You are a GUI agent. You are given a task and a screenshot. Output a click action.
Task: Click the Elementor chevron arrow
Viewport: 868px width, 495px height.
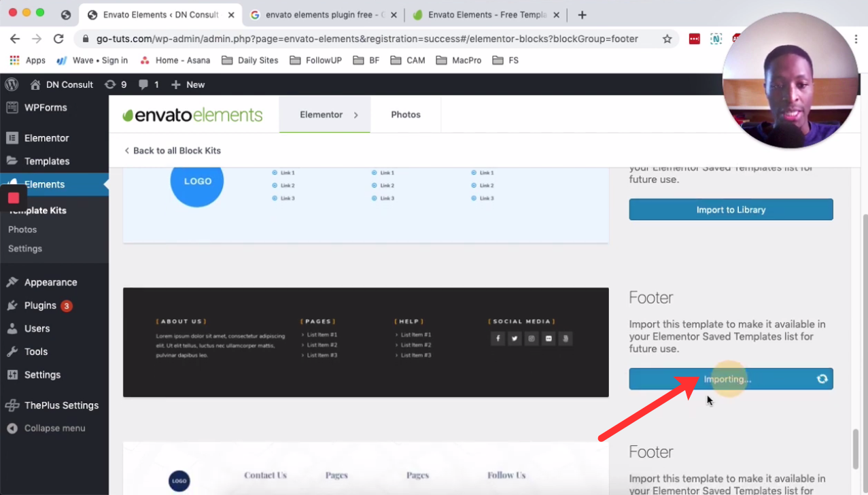pyautogui.click(x=355, y=115)
